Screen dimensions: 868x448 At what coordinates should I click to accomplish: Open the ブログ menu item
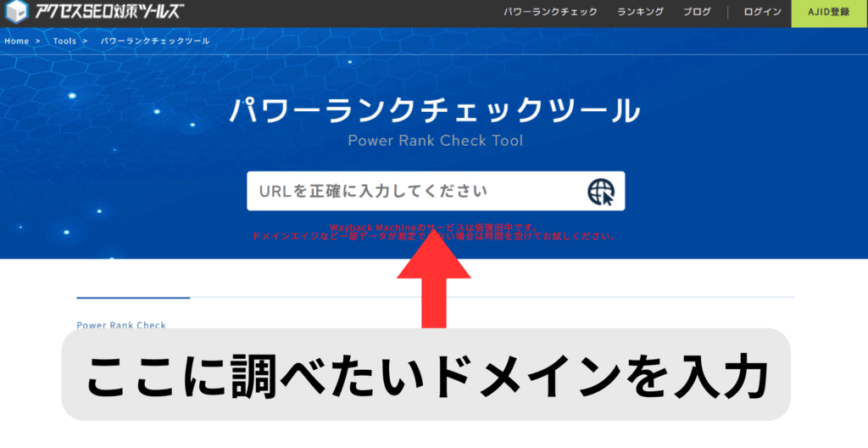coord(697,12)
